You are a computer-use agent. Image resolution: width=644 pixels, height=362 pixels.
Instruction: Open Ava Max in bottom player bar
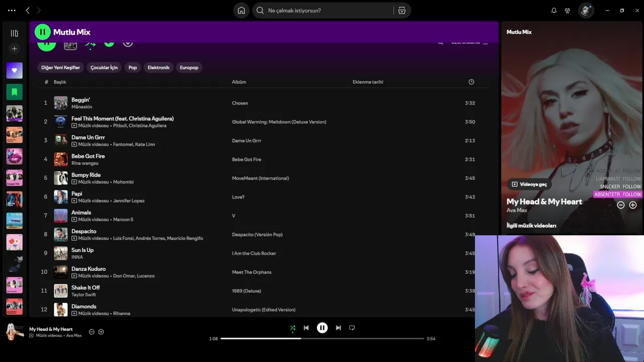click(x=74, y=335)
